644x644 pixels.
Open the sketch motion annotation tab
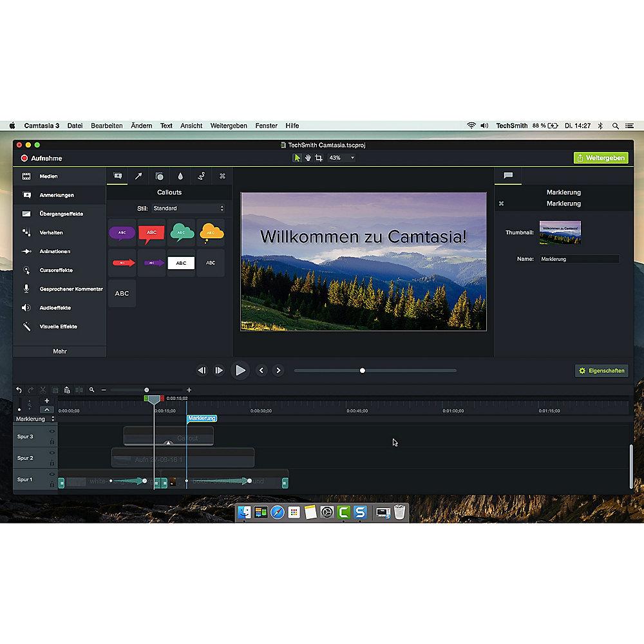(x=201, y=176)
